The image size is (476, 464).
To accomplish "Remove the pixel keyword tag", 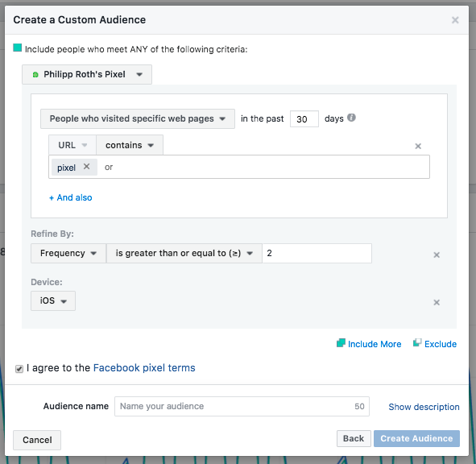I will point(86,167).
